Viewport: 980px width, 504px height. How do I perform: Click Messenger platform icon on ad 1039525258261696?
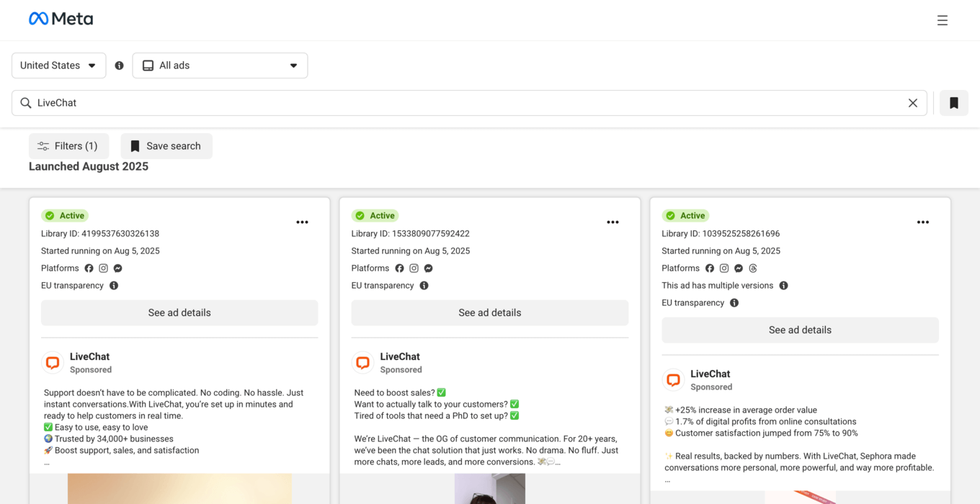[x=739, y=269]
